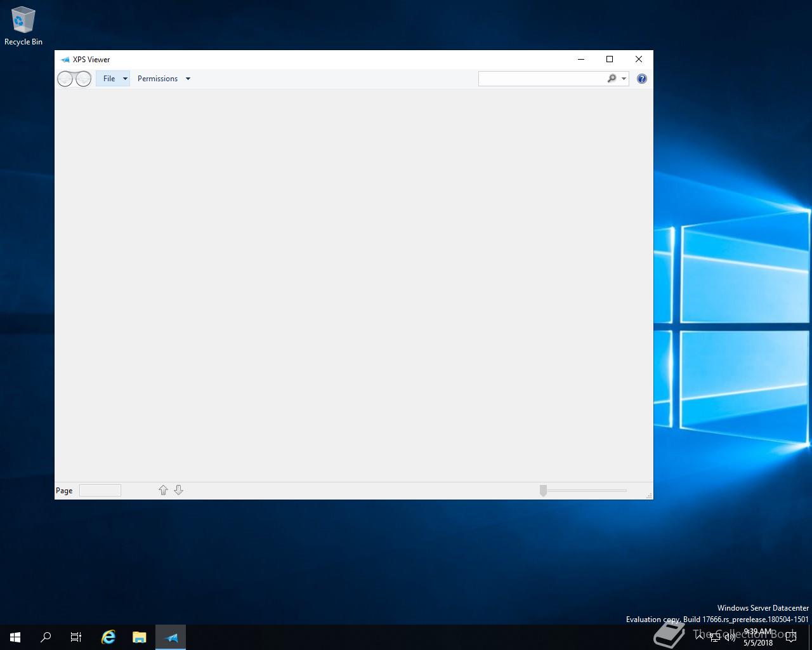The width and height of the screenshot is (812, 650).
Task: Maximize the XPS Viewer window
Action: click(610, 59)
